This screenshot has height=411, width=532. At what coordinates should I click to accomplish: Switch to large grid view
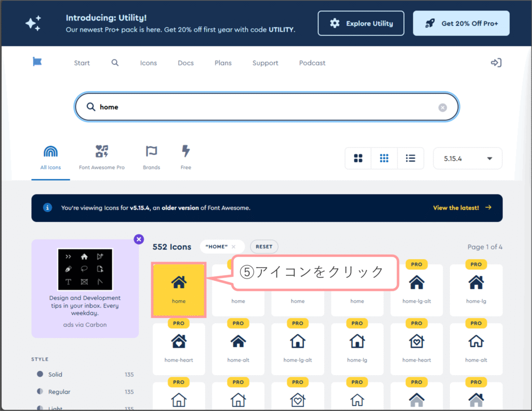[358, 158]
